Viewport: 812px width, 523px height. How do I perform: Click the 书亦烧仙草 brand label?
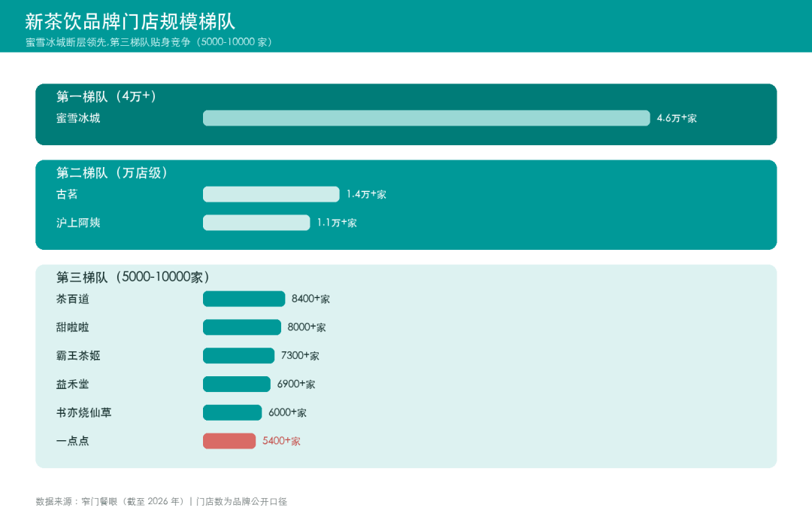84,413
